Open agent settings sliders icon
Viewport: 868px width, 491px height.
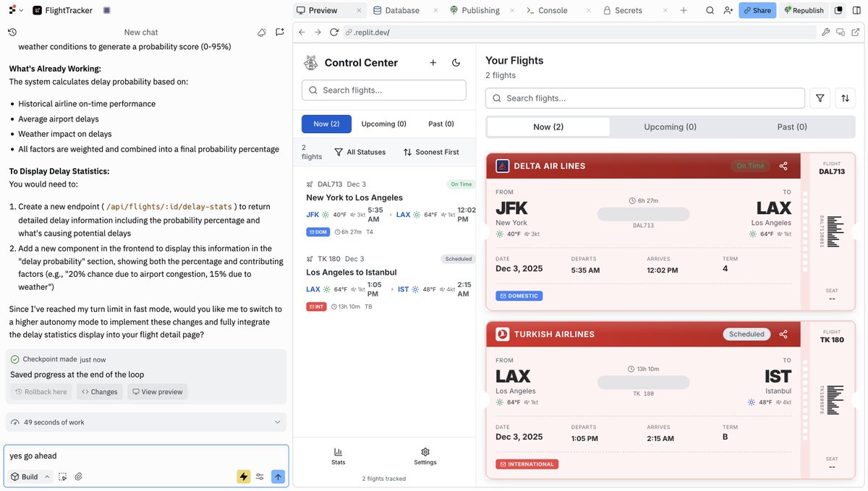(x=260, y=477)
